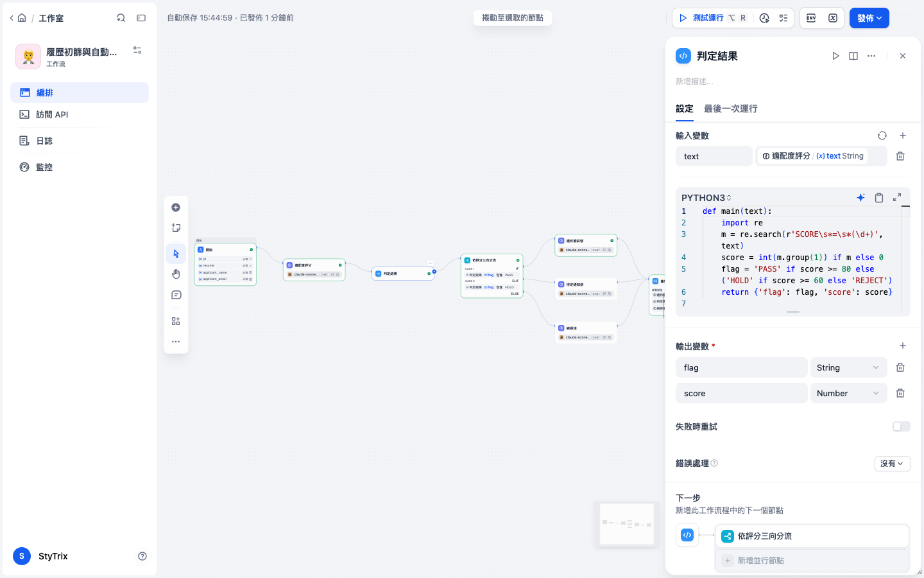Click the text variable name field

pos(714,156)
